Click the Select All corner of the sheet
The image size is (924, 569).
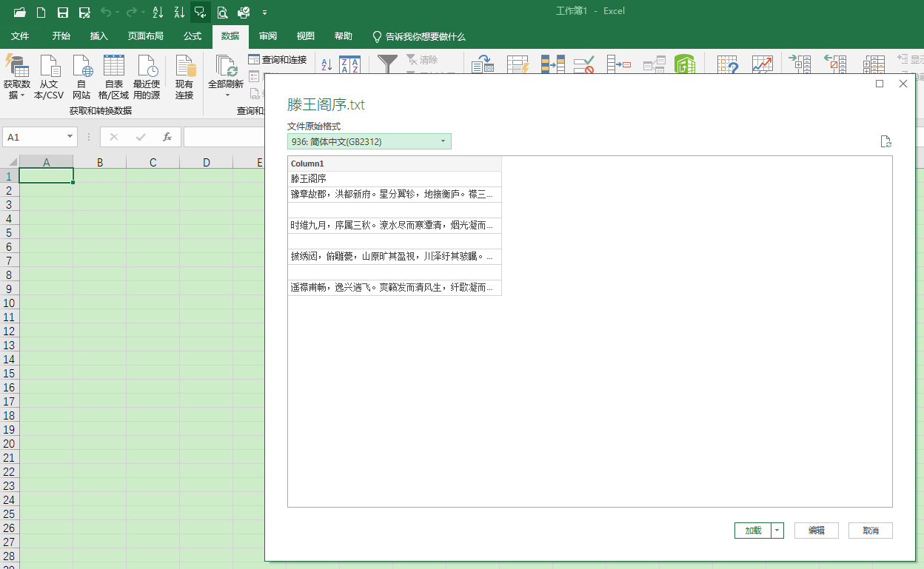tap(9, 162)
